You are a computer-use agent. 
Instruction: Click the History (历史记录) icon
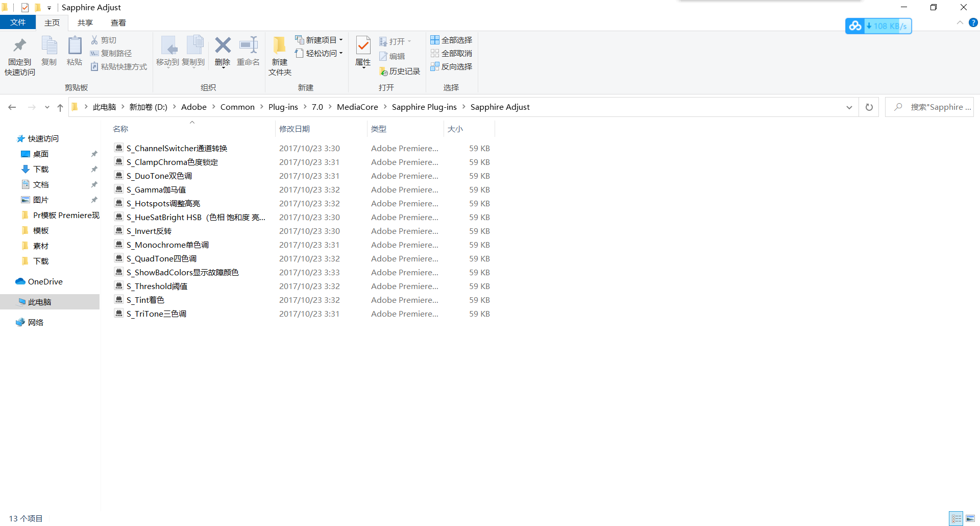click(x=384, y=71)
